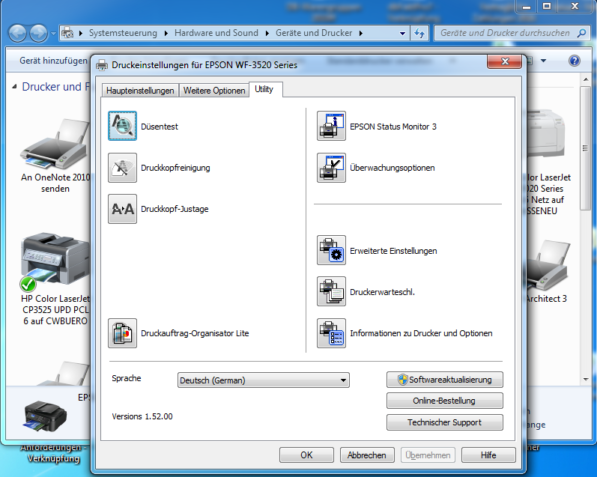This screenshot has height=477, width=597.
Task: Click Geräte und Drucker in the breadcrumb
Action: pos(314,33)
